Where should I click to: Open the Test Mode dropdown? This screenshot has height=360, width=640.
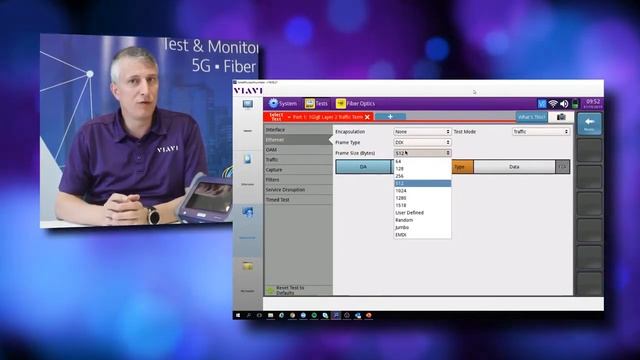(x=541, y=132)
